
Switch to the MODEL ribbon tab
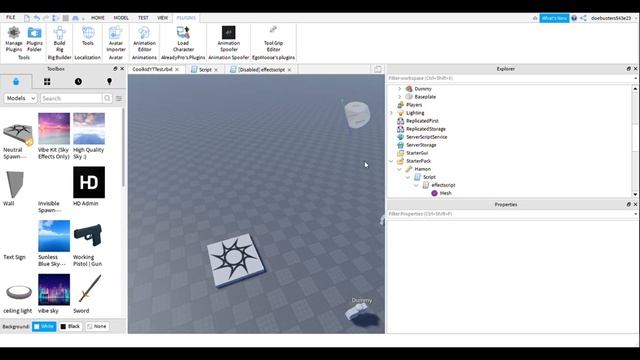pyautogui.click(x=121, y=18)
